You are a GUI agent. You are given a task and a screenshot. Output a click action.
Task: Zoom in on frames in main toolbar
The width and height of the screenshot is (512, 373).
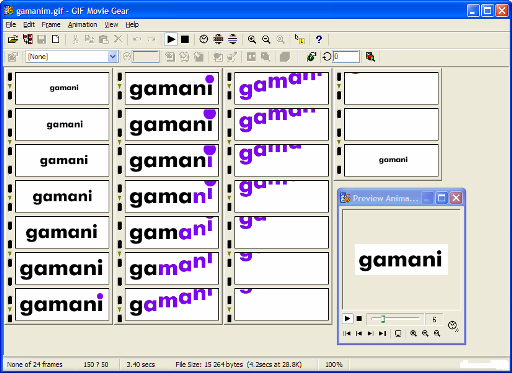pos(252,39)
